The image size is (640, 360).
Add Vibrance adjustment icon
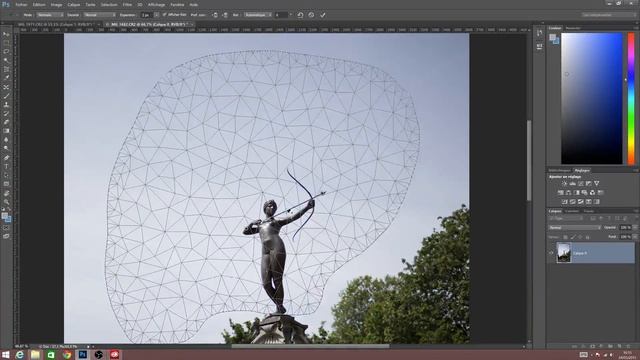(597, 184)
